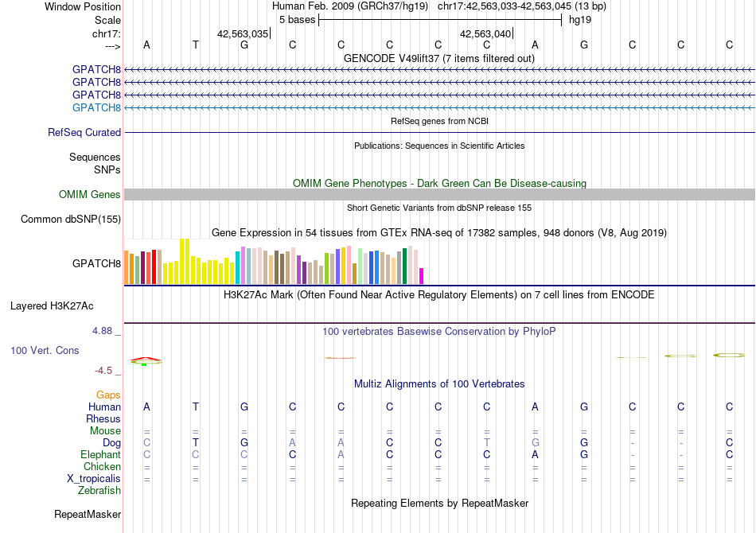The image size is (756, 533).
Task: Click the light blue GPATCH8 transcript label
Action: pyautogui.click(x=96, y=107)
